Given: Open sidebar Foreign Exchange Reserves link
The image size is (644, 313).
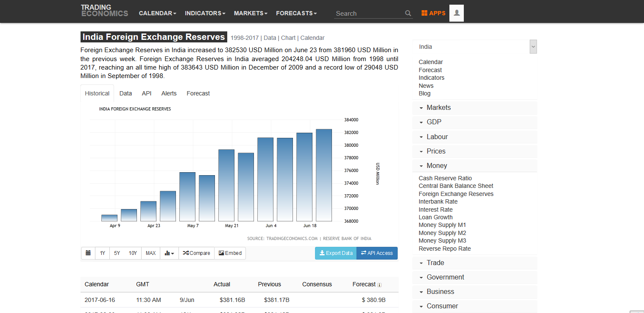Looking at the screenshot, I should click(456, 194).
